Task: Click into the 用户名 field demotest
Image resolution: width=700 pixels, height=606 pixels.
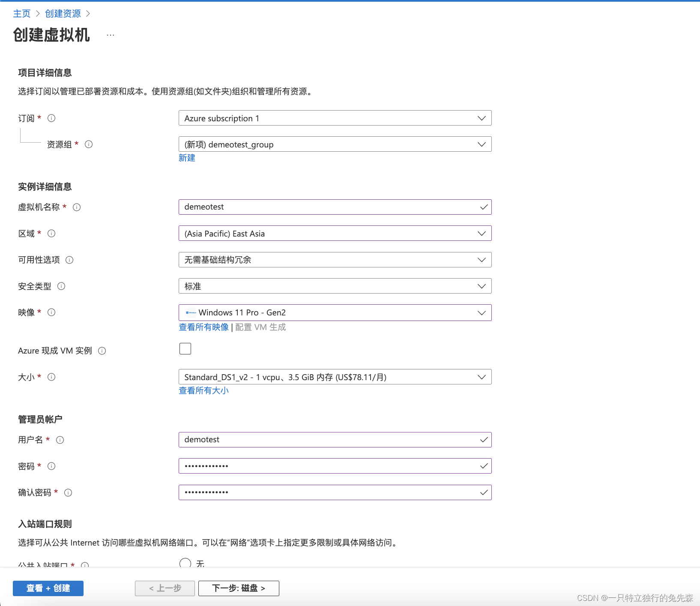Action: (335, 440)
